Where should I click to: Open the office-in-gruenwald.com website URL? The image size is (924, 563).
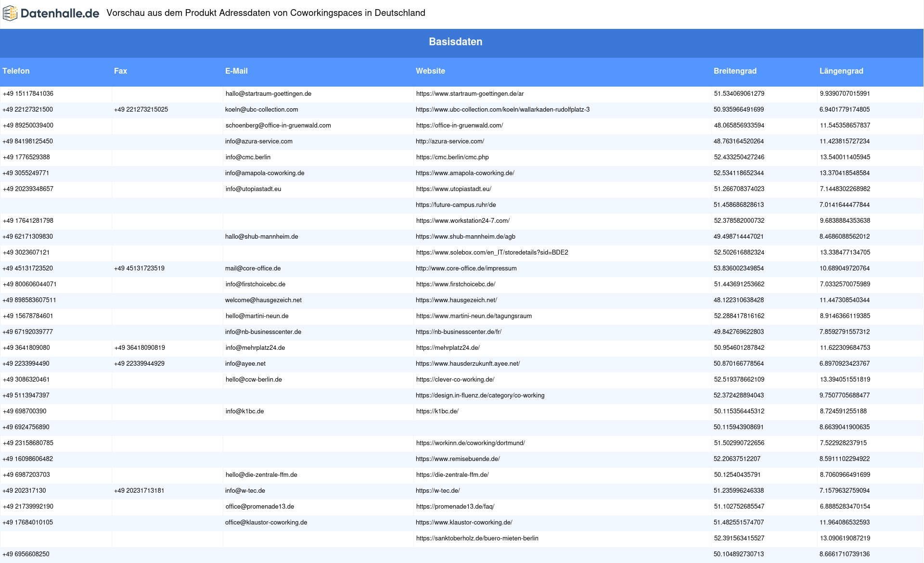460,126
